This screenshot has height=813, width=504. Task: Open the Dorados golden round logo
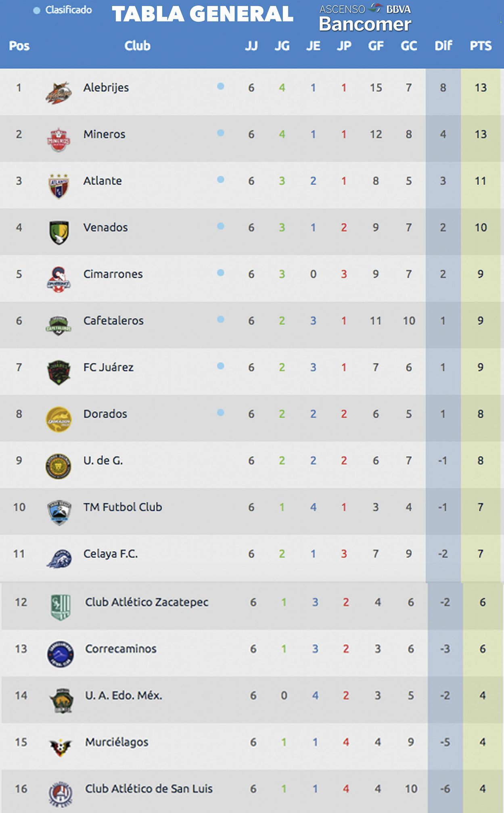coord(59,419)
